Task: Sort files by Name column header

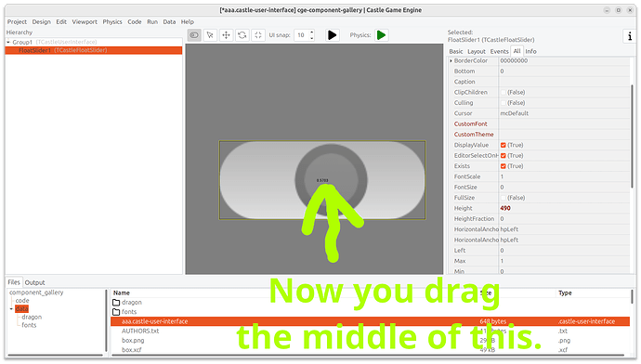Action: 122,292
